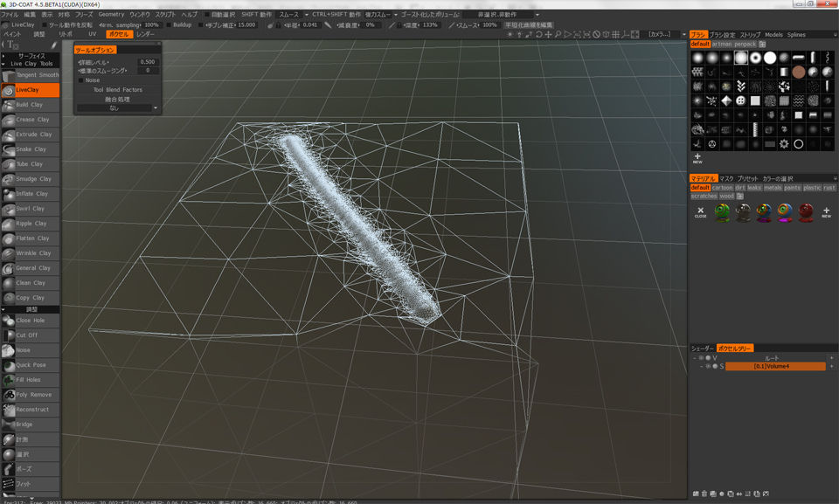Open the ファイル menu
839x504 pixels.
pos(9,15)
